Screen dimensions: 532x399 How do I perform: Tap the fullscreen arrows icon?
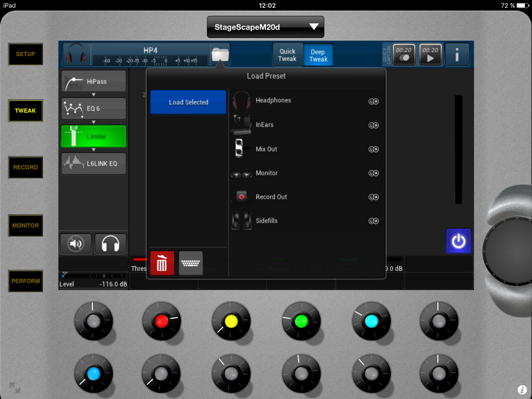pos(14,388)
